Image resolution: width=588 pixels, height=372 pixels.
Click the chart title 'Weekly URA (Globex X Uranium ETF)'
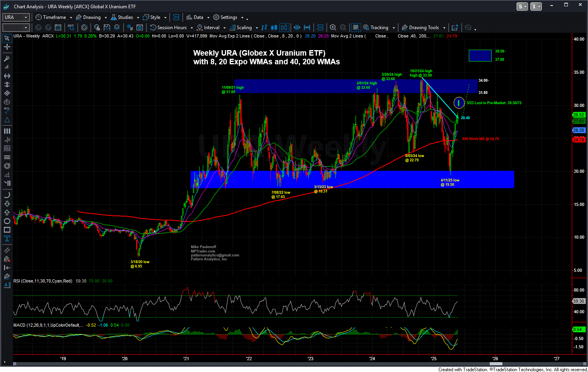point(259,53)
